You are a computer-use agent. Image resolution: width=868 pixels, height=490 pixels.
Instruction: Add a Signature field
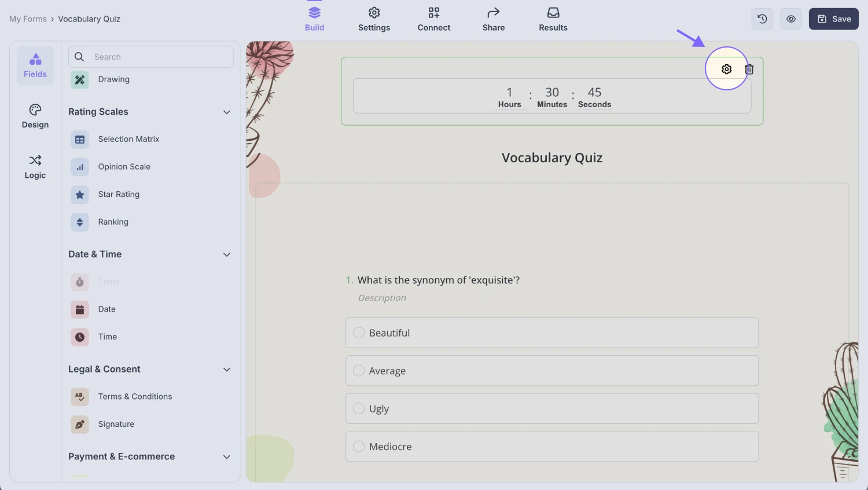[116, 425]
